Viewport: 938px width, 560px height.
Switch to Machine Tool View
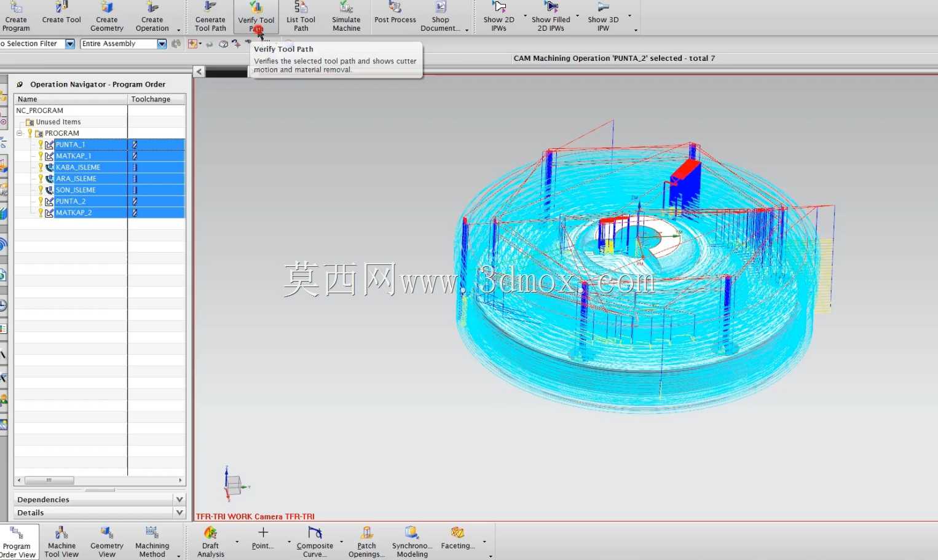61,542
